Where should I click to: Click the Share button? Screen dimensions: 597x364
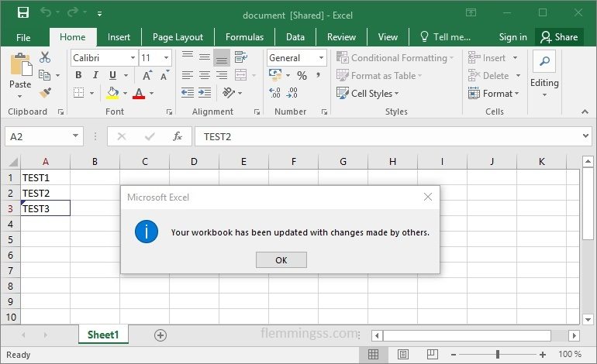(x=559, y=37)
